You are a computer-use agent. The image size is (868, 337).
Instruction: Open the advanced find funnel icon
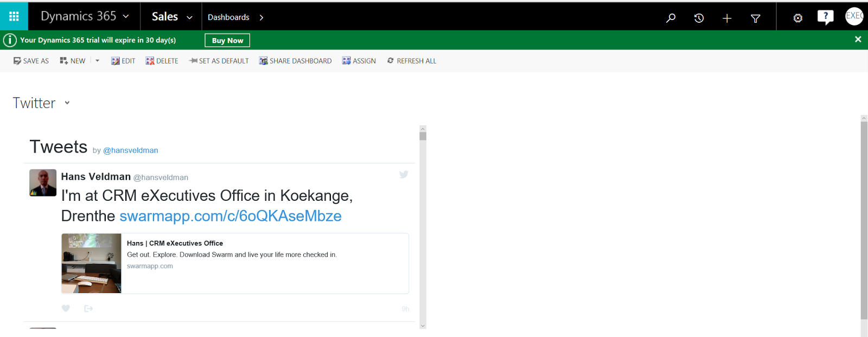755,18
